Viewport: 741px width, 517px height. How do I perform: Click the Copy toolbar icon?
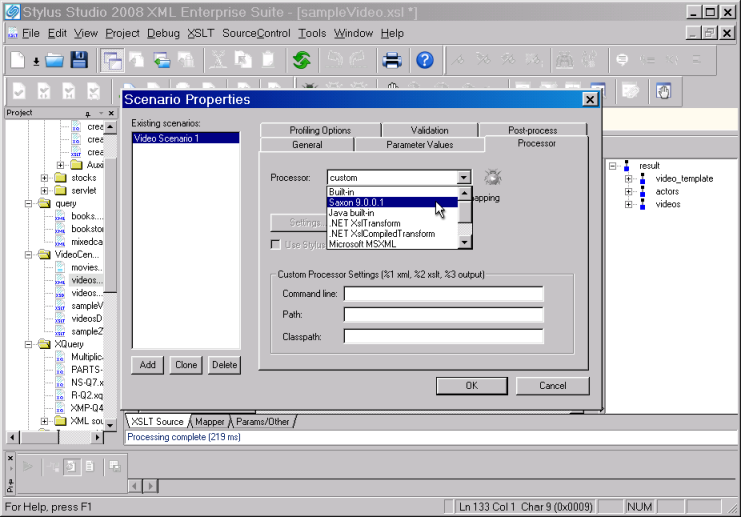(x=243, y=60)
